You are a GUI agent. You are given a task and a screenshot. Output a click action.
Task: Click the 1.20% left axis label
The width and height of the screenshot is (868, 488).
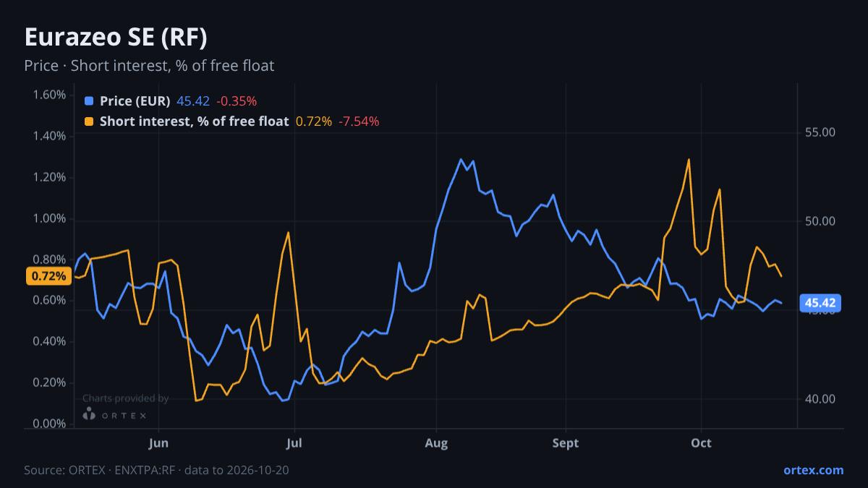point(49,177)
